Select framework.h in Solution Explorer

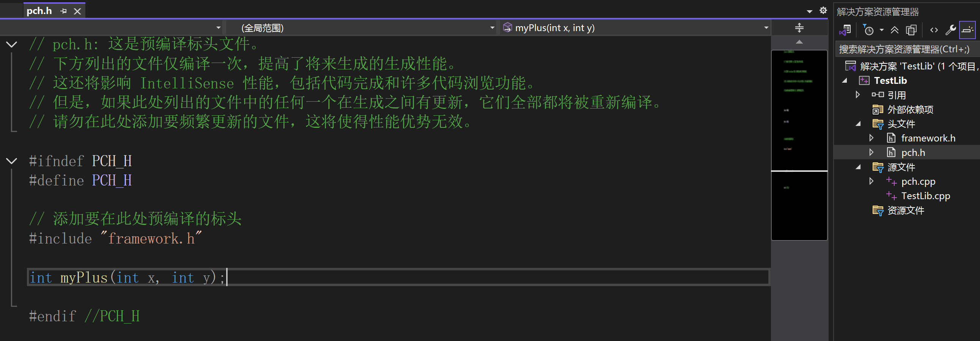pyautogui.click(x=928, y=138)
